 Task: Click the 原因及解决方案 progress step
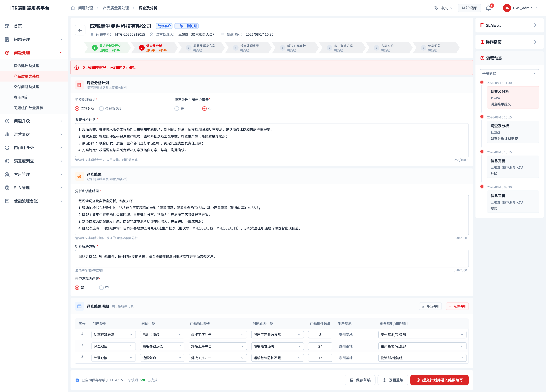(x=201, y=48)
